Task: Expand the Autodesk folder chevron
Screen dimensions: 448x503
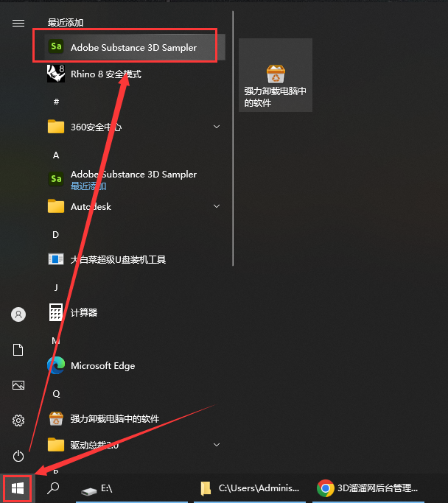Action: tap(217, 206)
